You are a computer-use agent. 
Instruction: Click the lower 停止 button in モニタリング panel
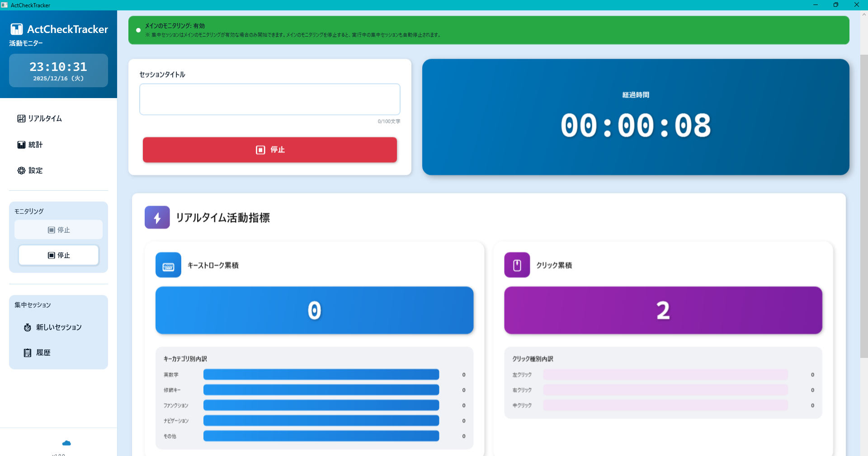click(58, 255)
